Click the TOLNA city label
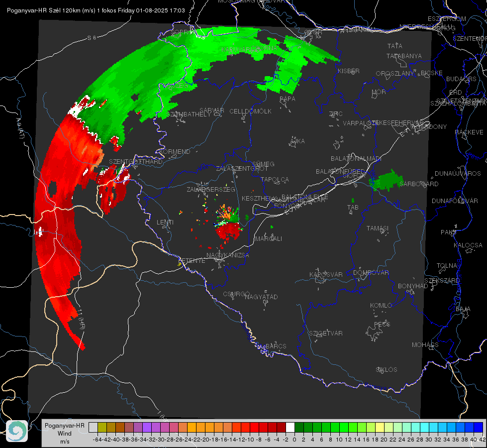 447,266
